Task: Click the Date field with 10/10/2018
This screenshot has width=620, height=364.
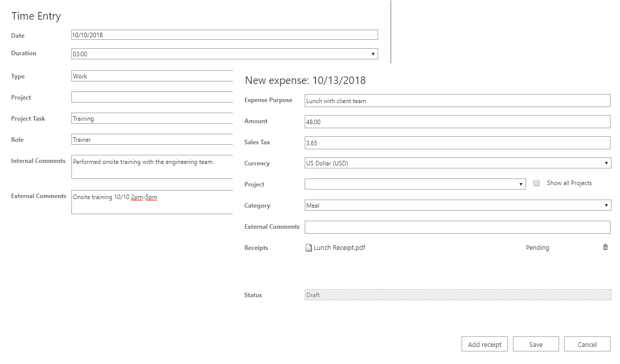Action: coord(224,35)
